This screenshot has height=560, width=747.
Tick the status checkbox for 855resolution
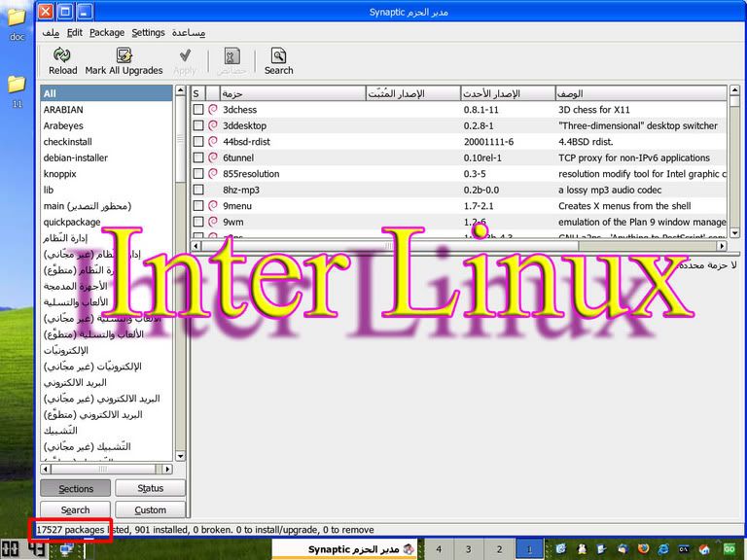[x=198, y=174]
